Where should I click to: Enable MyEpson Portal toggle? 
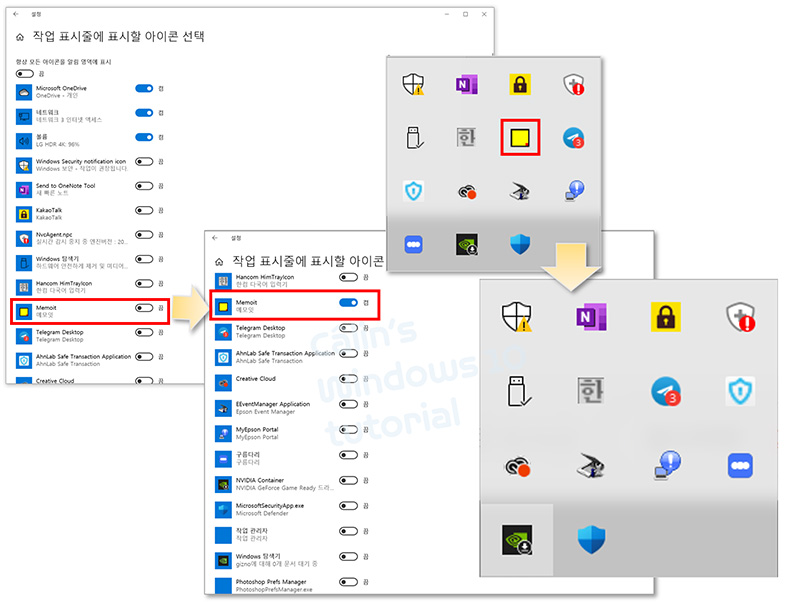coord(348,430)
